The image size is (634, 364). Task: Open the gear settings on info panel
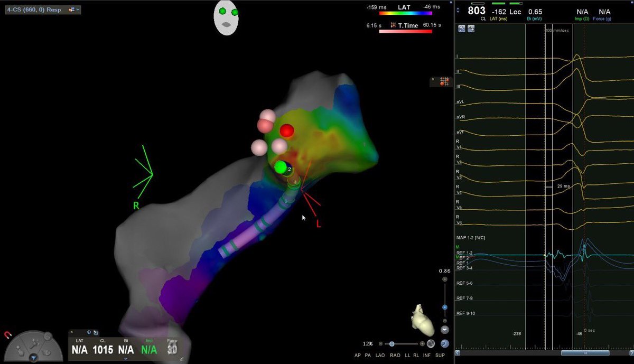click(96, 332)
